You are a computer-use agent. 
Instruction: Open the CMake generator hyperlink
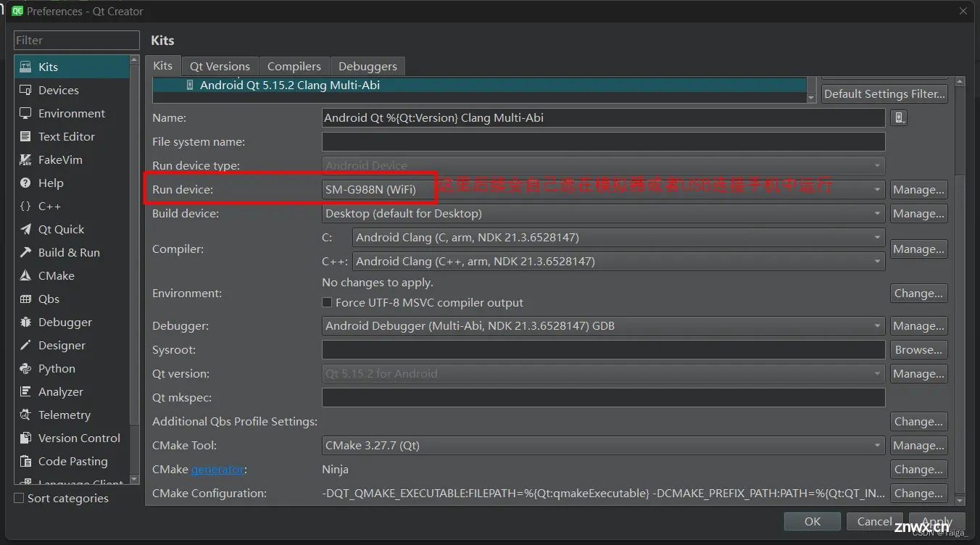[x=217, y=470]
